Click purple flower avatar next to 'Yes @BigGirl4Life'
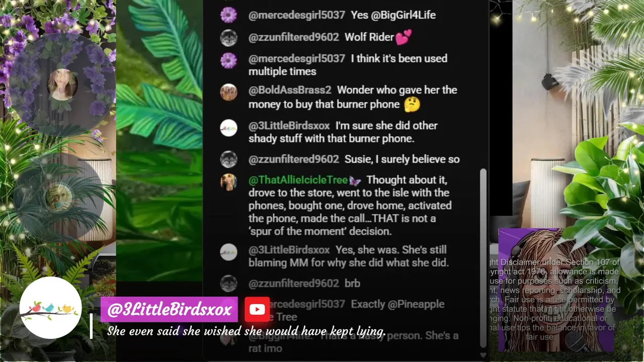The image size is (644, 362). 228,15
